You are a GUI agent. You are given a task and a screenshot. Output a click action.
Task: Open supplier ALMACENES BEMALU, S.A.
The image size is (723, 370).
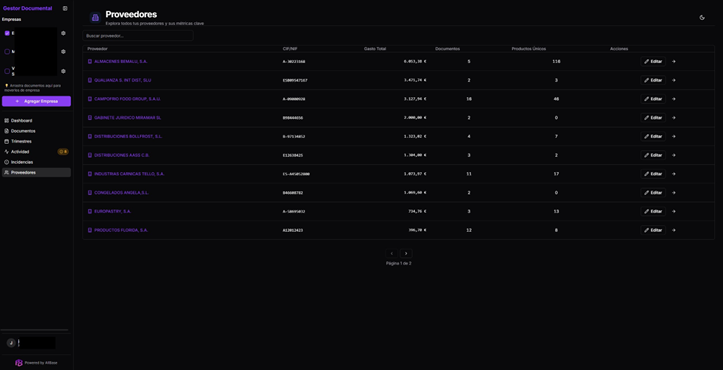[x=121, y=61]
